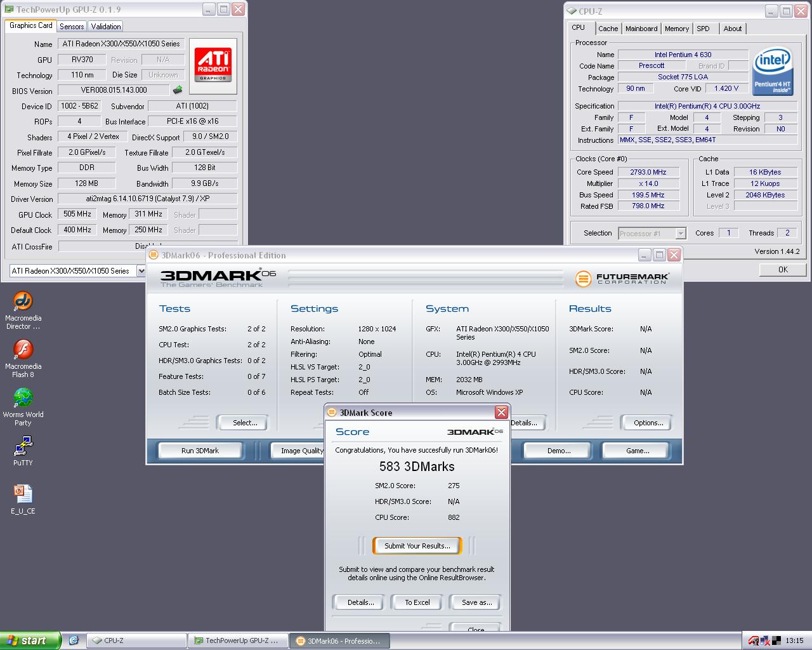
Task: Open the CPU-Z Memory tab
Action: [677, 29]
